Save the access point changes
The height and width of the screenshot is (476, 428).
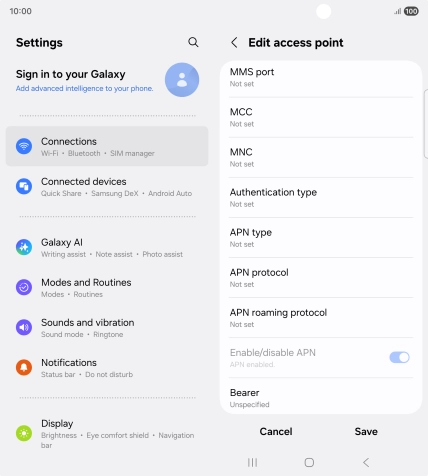click(x=366, y=431)
